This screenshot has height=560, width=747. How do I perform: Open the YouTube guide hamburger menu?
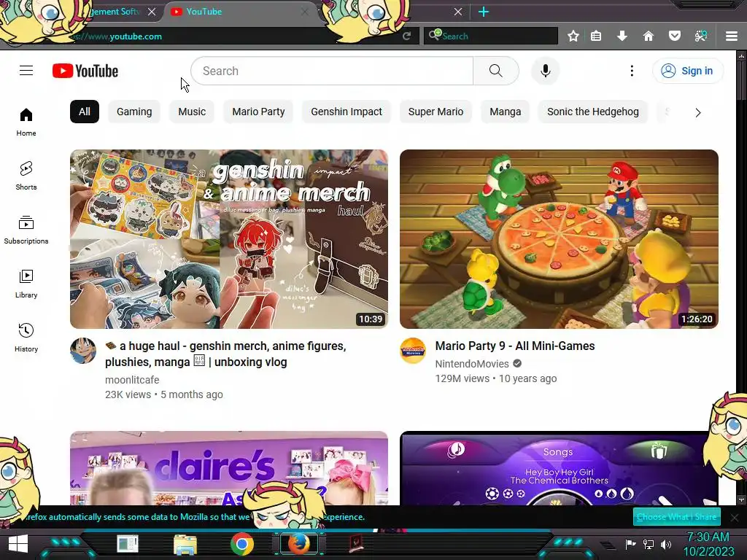click(x=26, y=71)
